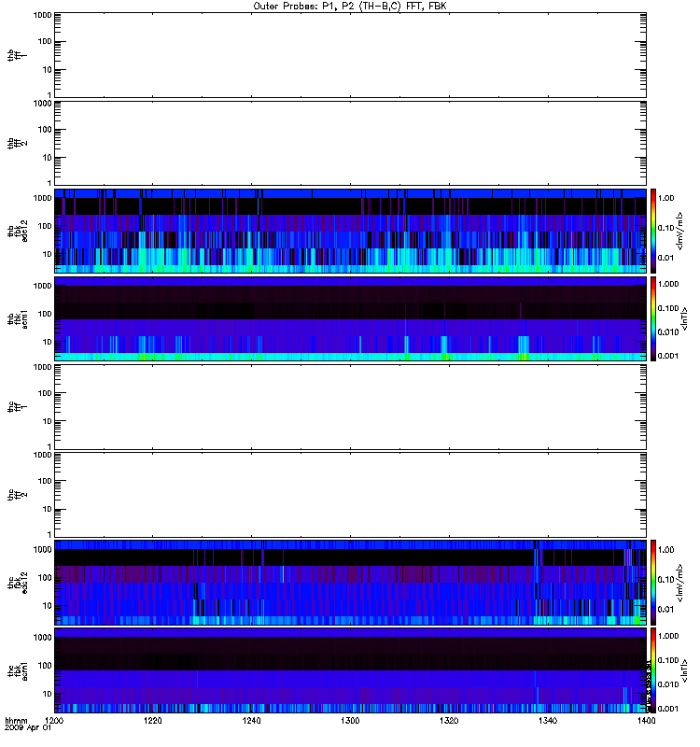Image resolution: width=700 pixels, height=747 pixels.
Task: Click inside the thc fbk scm1 spectrogram
Action: pyautogui.click(x=350, y=670)
